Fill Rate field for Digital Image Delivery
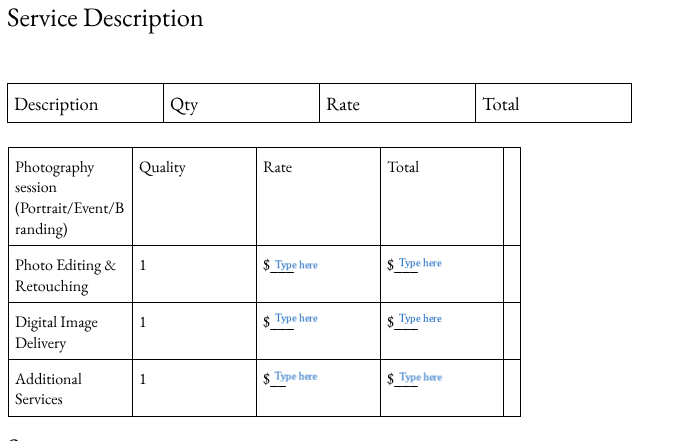 (296, 319)
